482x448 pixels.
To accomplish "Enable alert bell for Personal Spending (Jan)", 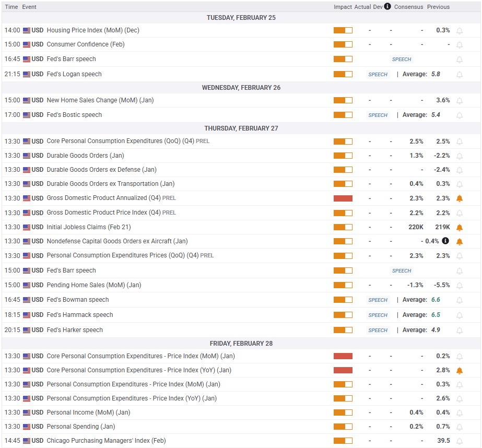I will point(460,427).
